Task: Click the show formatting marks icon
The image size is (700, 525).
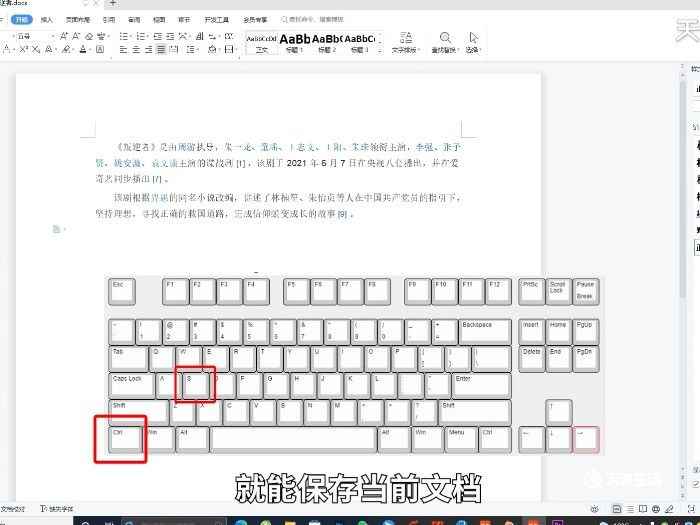Action: pos(212,36)
